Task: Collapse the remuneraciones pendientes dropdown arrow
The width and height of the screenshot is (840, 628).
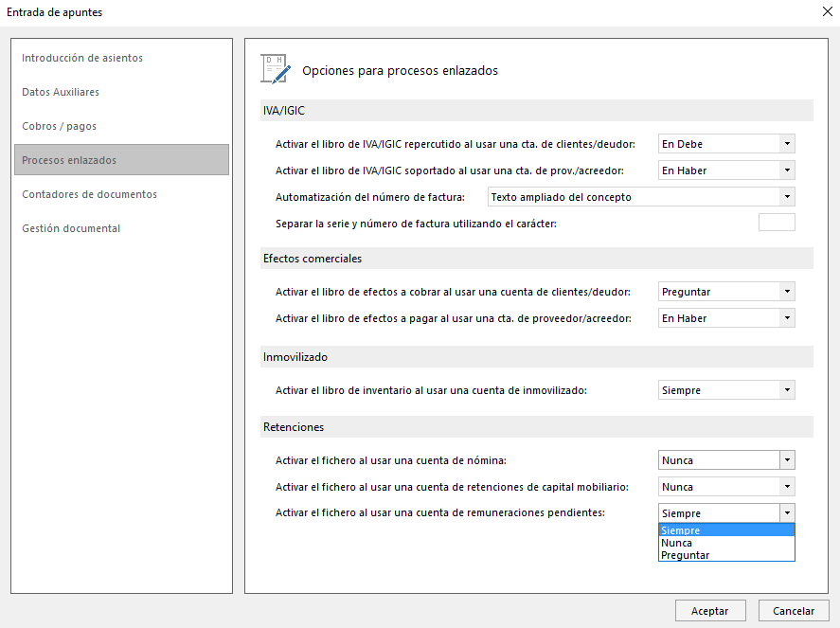Action: point(787,512)
